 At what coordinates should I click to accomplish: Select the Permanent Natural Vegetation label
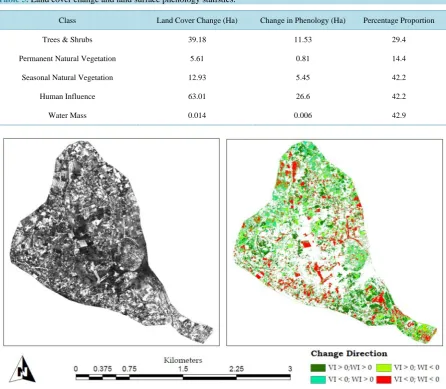[67, 58]
